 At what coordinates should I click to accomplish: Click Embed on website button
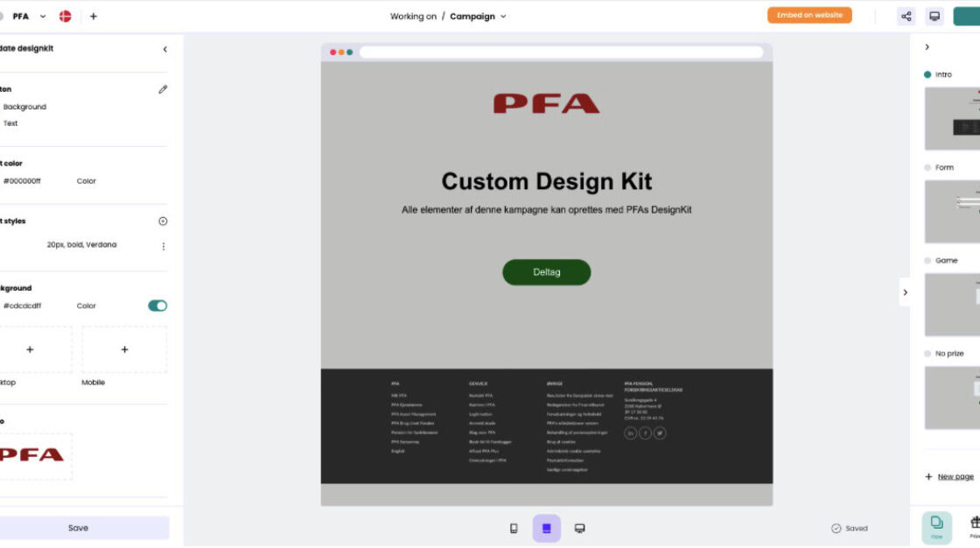[x=809, y=15]
